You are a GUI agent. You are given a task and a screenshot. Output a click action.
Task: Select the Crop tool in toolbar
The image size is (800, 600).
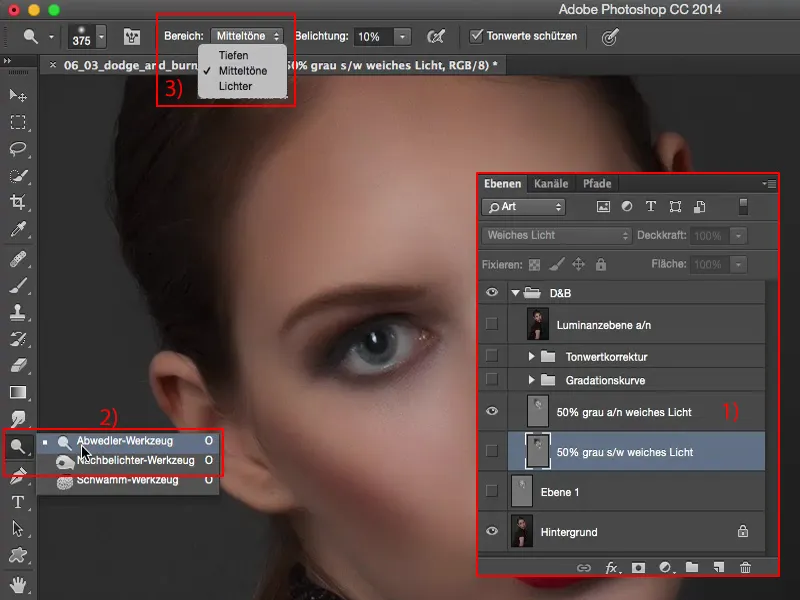(18, 203)
